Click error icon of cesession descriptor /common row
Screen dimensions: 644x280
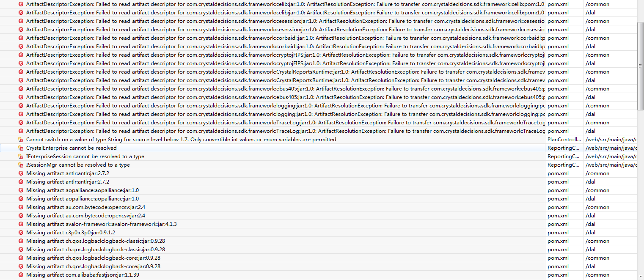21,21
